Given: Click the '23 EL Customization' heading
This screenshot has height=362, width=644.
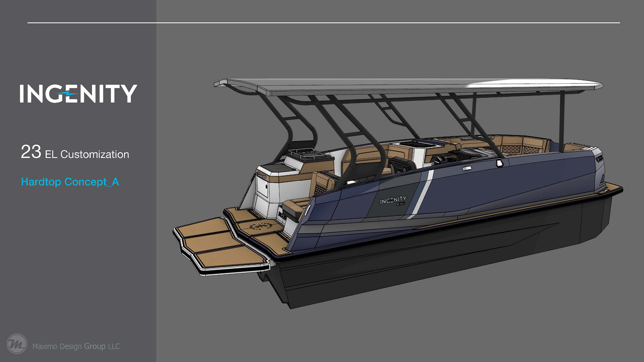Looking at the screenshot, I should coord(75,152).
